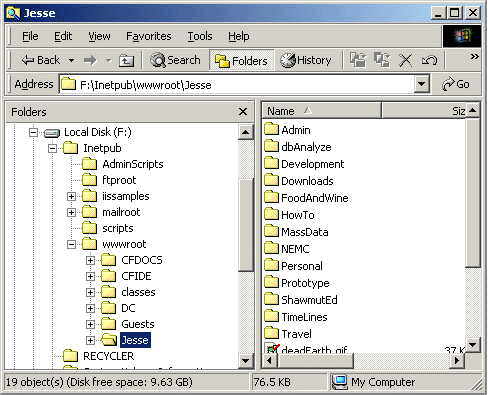Select the dbAnalyze folder icon
This screenshot has width=488, height=395.
[271, 146]
